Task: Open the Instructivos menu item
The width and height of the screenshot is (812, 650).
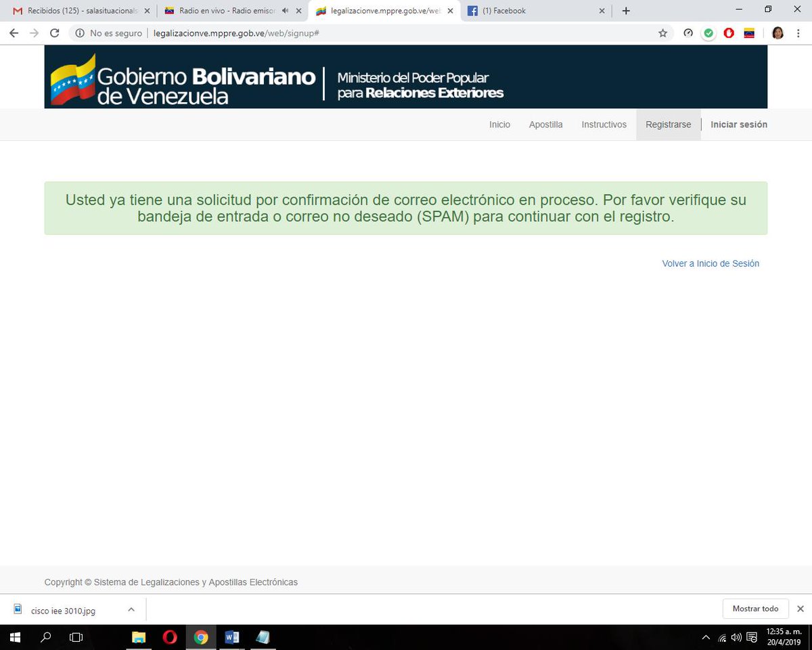Action: (x=604, y=125)
